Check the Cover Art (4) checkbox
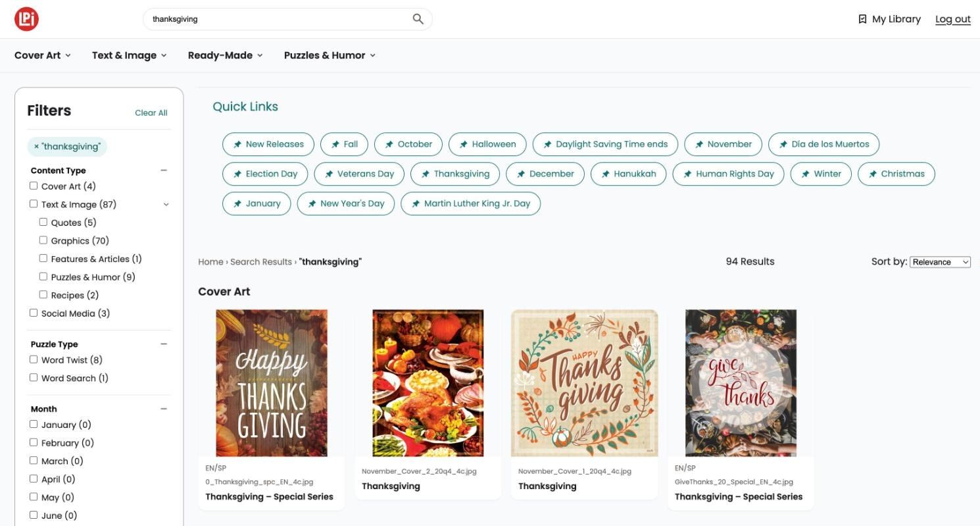This screenshot has height=526, width=980. 34,186
